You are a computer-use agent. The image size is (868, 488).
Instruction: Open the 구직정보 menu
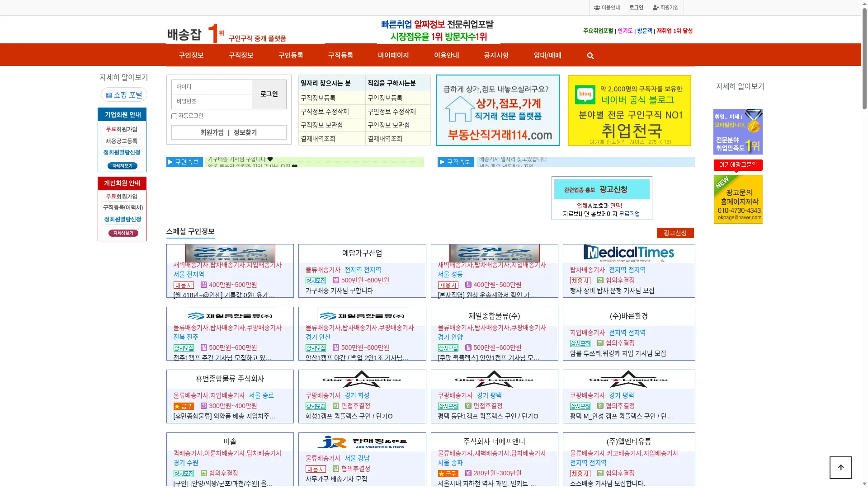(241, 55)
